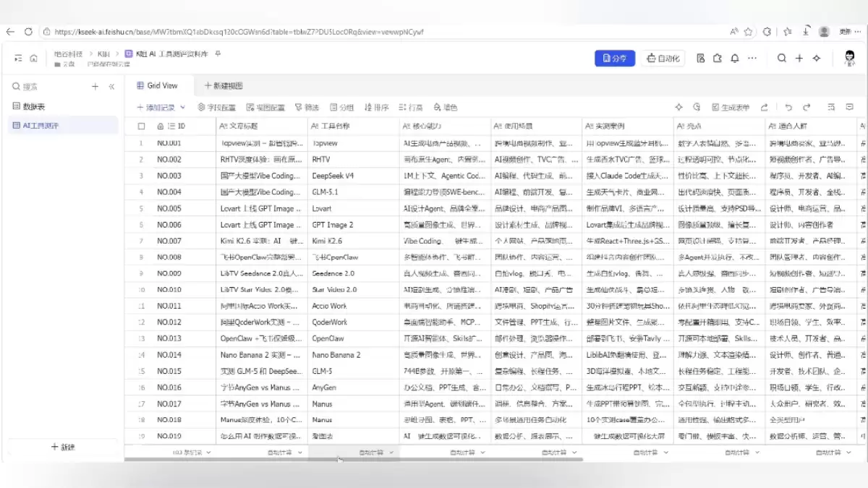Click the toolbar AI sparkle icon
The width and height of the screenshot is (868, 488).
(678, 107)
